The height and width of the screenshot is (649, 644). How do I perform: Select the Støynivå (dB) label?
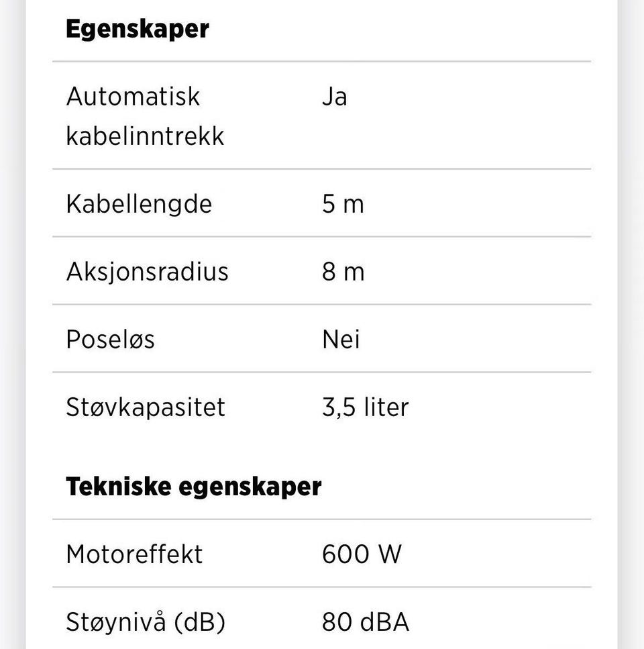(x=146, y=622)
